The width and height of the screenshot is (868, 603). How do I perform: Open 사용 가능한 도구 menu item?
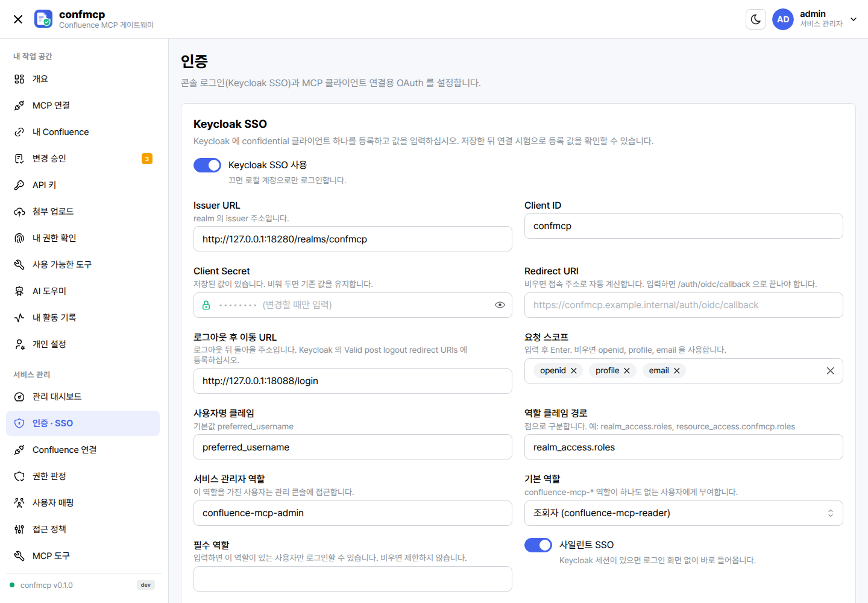(83, 265)
